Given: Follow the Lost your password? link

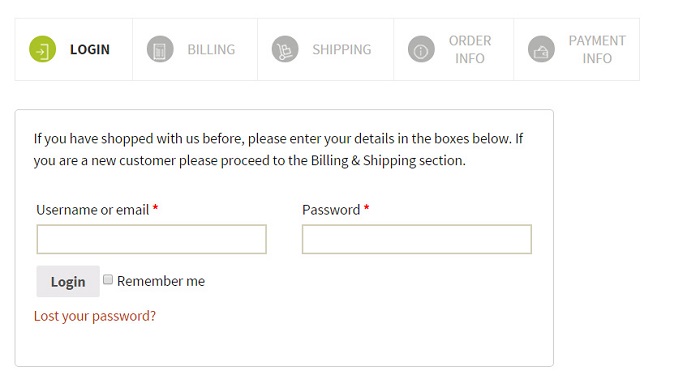Looking at the screenshot, I should [x=95, y=316].
